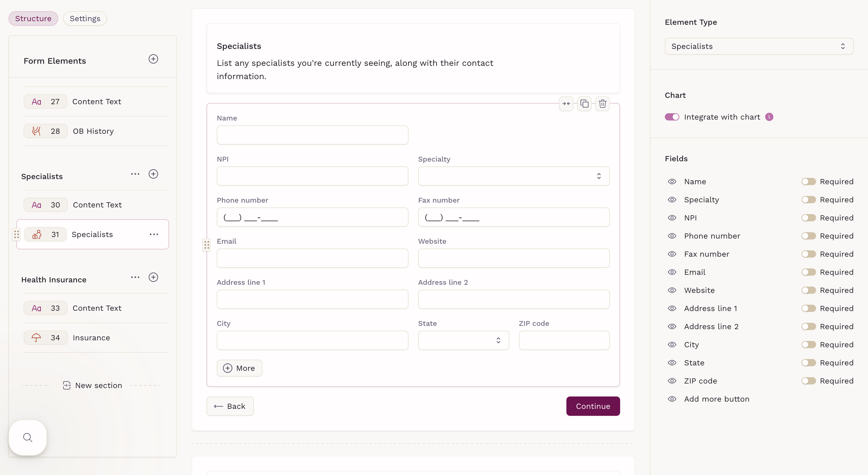This screenshot has height=475, width=868.
Task: Open options menu for Specialists section header
Action: point(135,174)
